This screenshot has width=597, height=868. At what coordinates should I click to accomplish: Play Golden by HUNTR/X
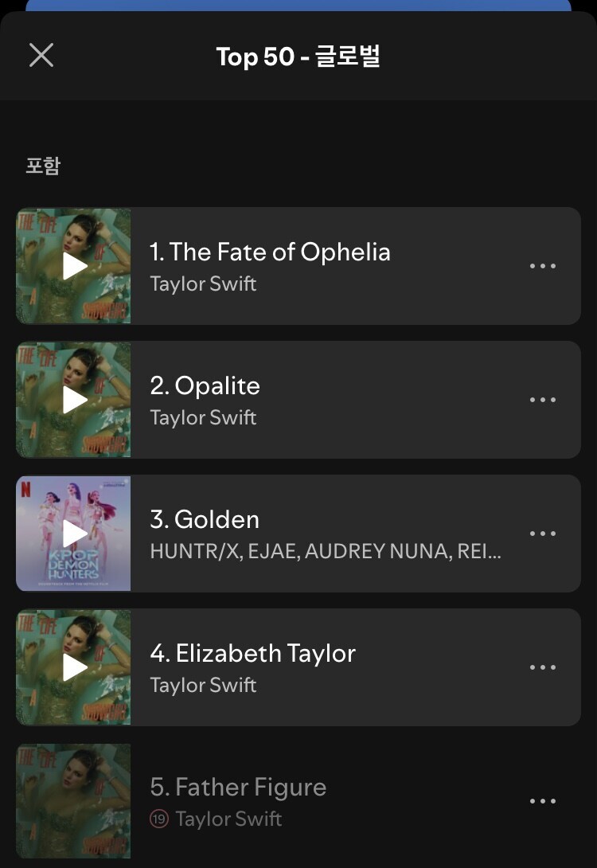(x=74, y=534)
